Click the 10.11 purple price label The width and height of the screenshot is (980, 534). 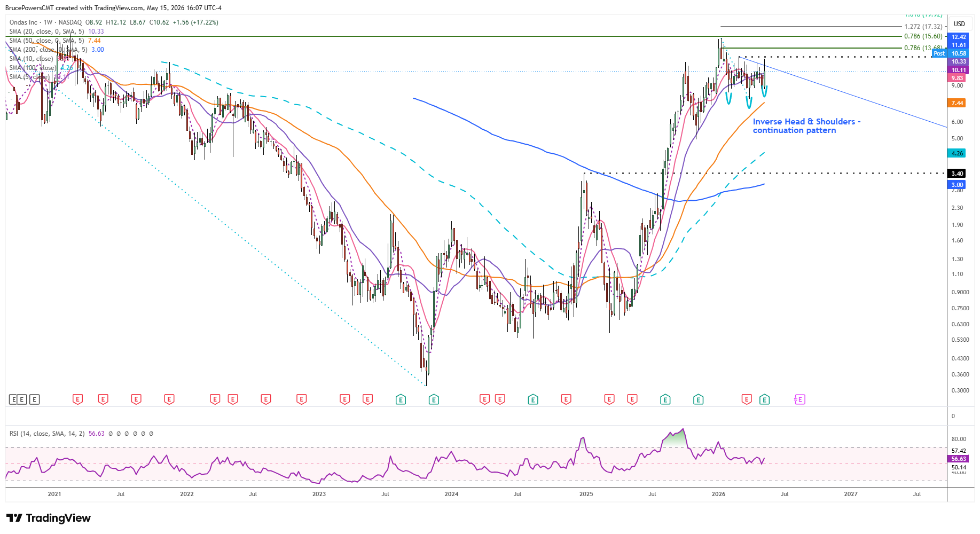click(x=959, y=70)
